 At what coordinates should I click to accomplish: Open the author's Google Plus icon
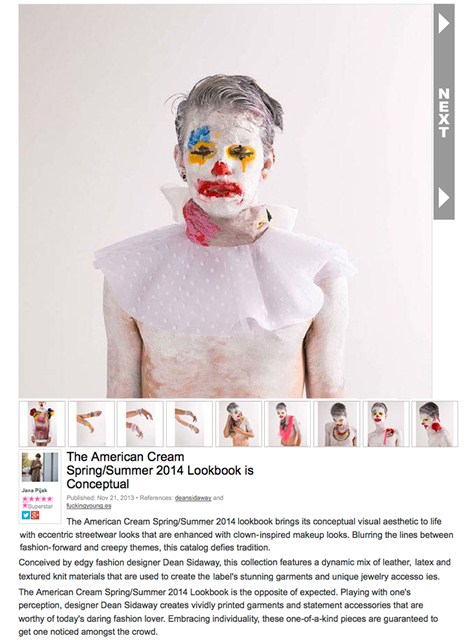[35, 515]
